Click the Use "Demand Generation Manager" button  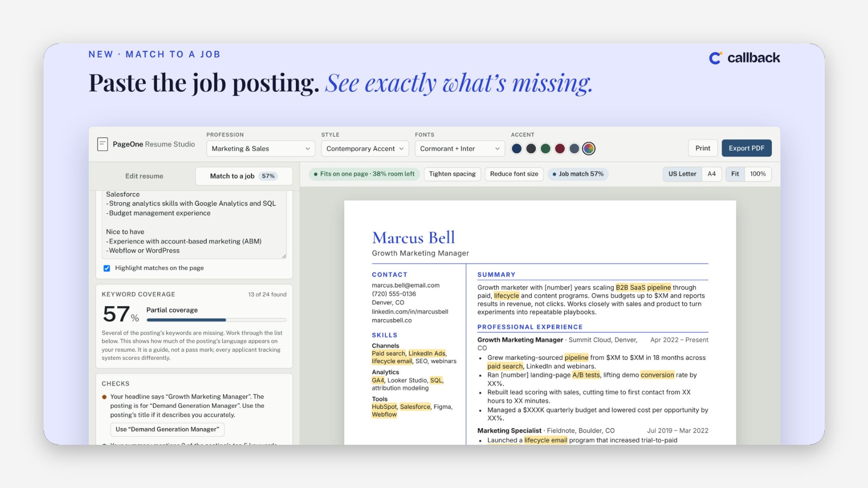click(167, 429)
